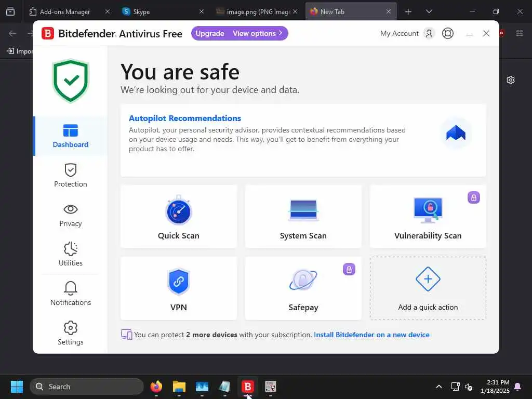Click the Bitdefender taskbar icon

coord(248,387)
